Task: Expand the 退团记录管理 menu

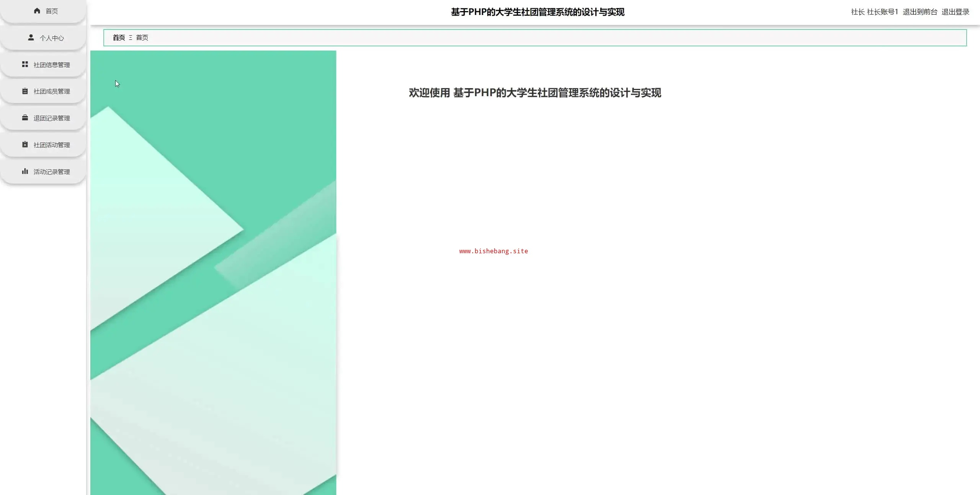Action: click(x=51, y=118)
